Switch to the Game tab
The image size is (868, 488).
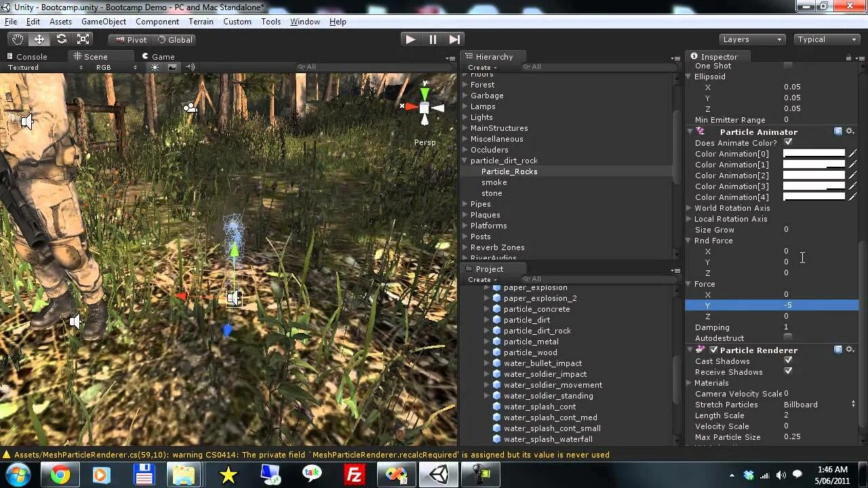pos(158,57)
